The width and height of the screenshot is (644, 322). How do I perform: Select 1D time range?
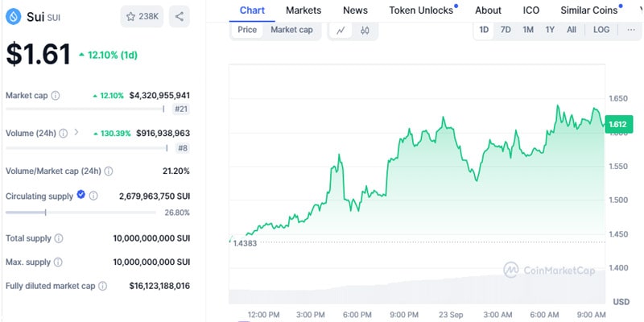[x=484, y=30]
